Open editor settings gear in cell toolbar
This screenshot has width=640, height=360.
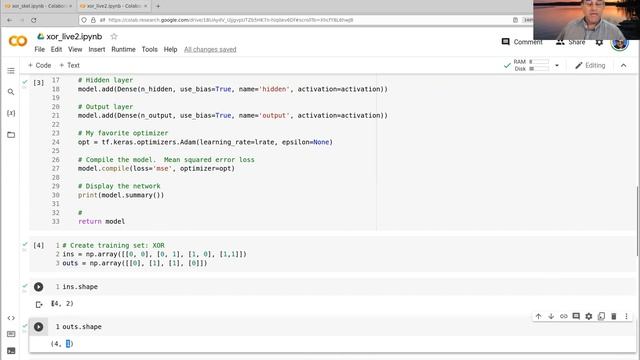[589, 316]
